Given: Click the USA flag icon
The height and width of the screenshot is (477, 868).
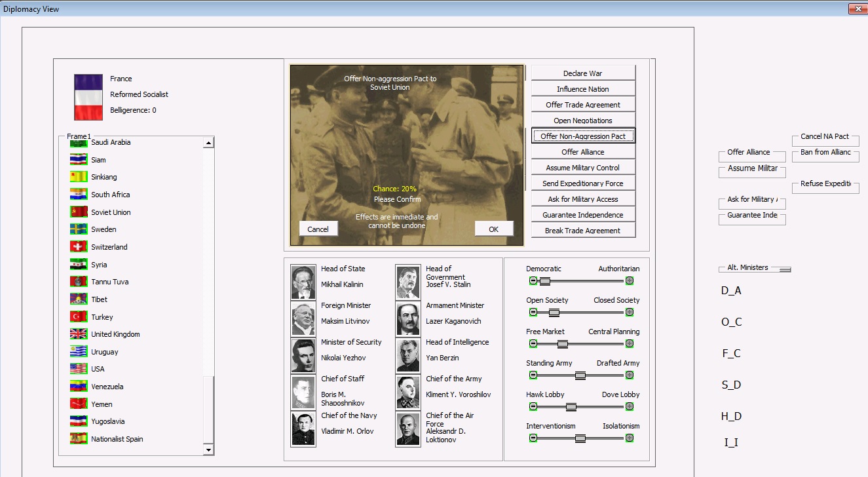Looking at the screenshot, I should coord(79,369).
